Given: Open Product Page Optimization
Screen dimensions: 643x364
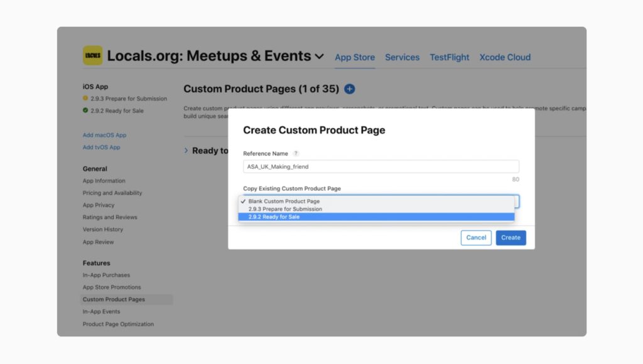Looking at the screenshot, I should click(119, 324).
